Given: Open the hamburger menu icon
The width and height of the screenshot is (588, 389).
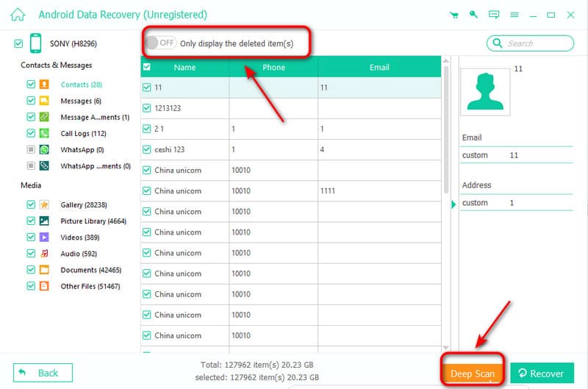Looking at the screenshot, I should click(514, 15).
